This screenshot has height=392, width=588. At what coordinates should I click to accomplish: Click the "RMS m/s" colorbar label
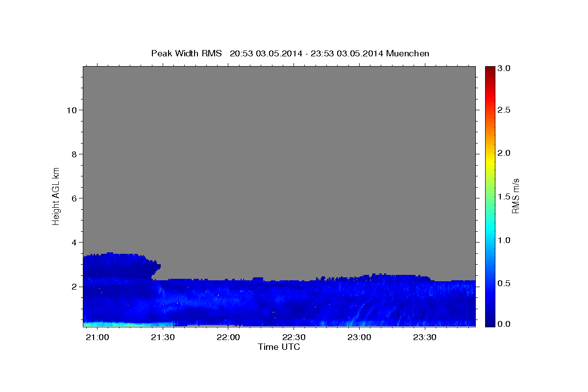pyautogui.click(x=515, y=196)
